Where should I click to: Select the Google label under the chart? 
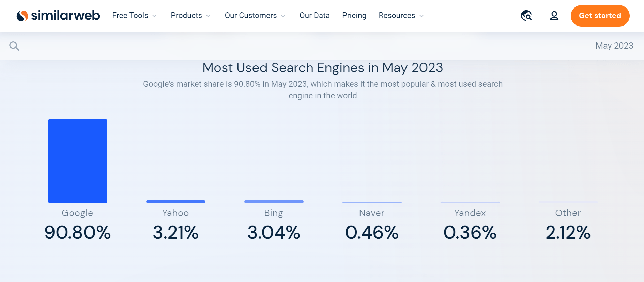click(x=77, y=213)
